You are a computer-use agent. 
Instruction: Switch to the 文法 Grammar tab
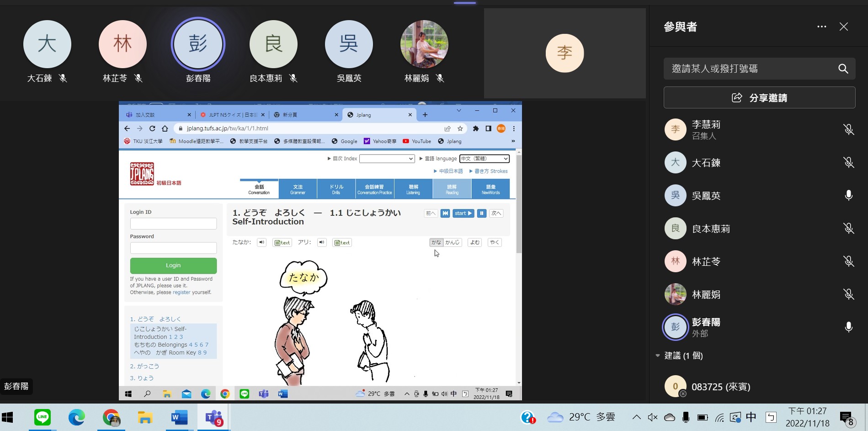click(298, 189)
